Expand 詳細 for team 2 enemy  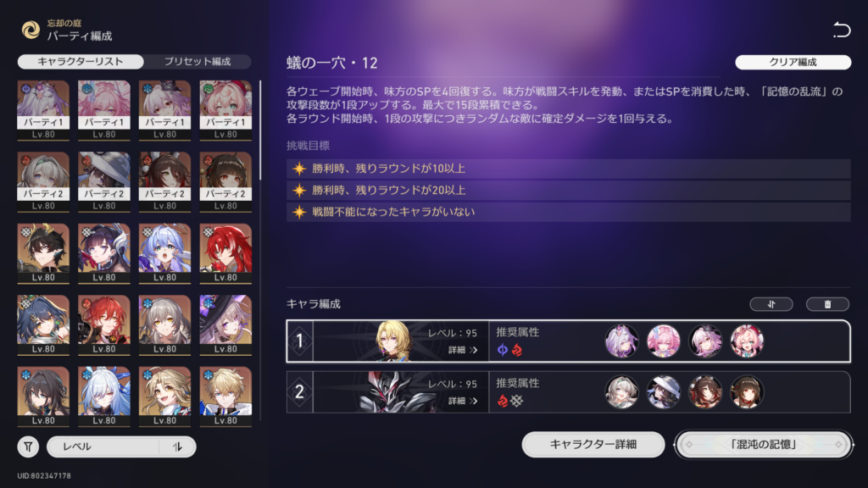pos(463,401)
